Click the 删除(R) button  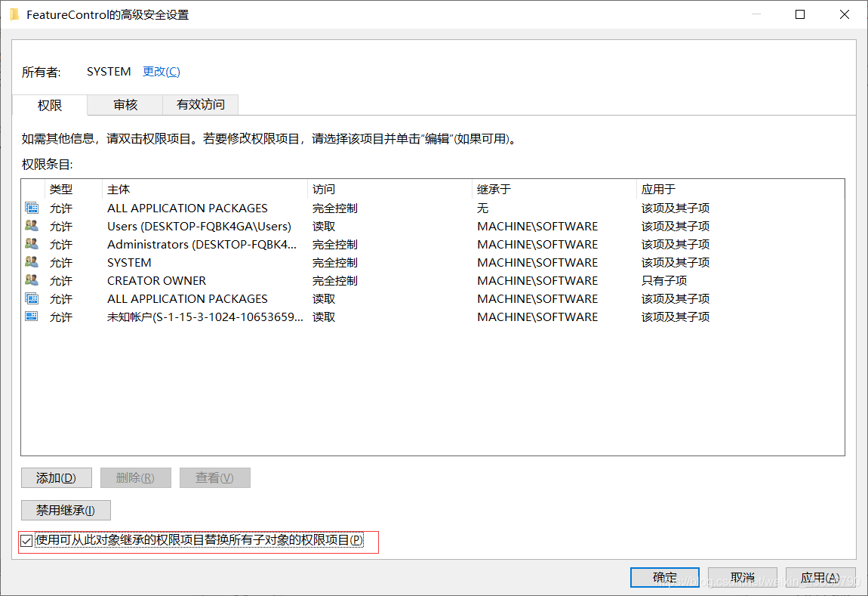[136, 477]
